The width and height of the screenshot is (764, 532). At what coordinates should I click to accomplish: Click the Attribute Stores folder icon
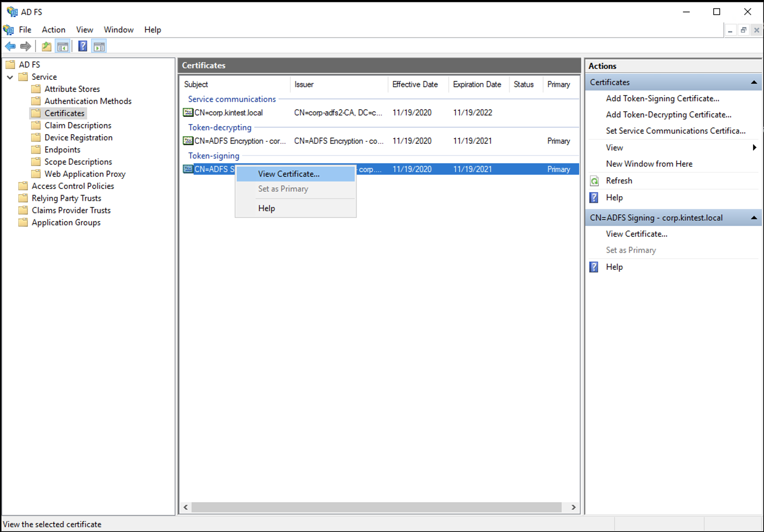(36, 89)
